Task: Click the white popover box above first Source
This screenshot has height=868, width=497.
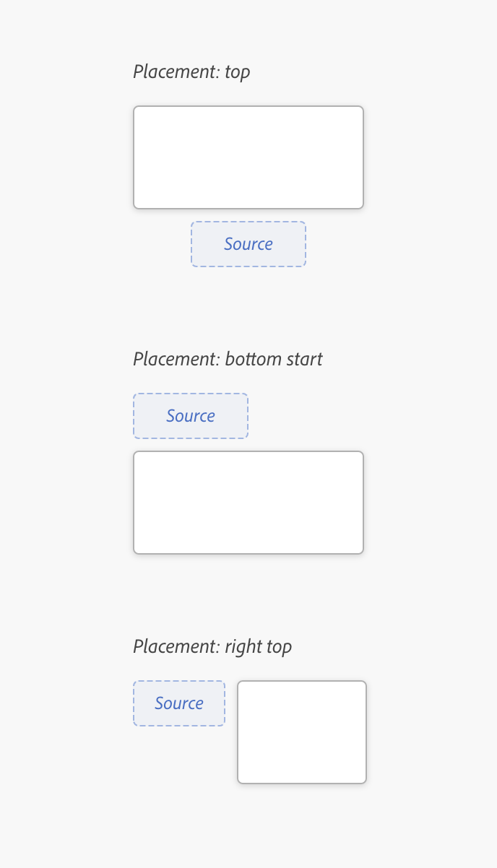Action: point(248,157)
